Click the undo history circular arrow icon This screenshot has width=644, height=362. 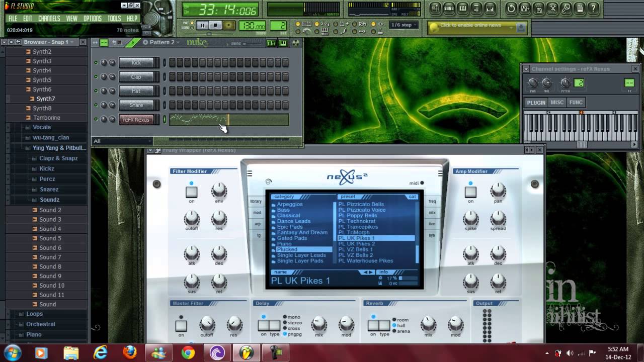coord(511,9)
